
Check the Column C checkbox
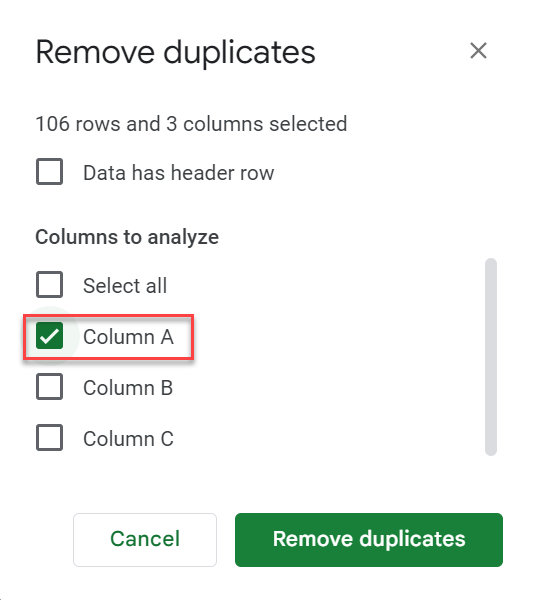pos(49,438)
